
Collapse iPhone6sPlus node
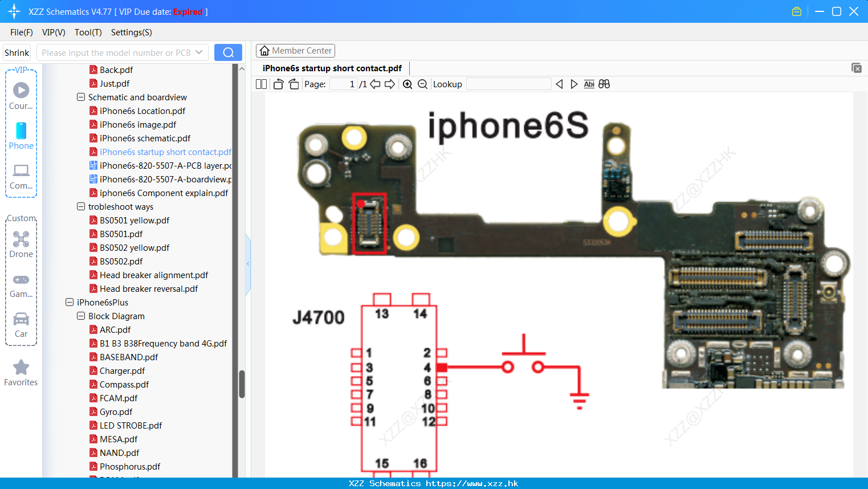point(70,302)
